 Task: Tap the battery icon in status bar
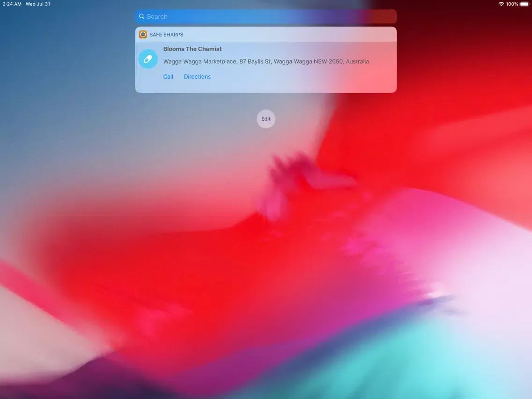click(525, 4)
